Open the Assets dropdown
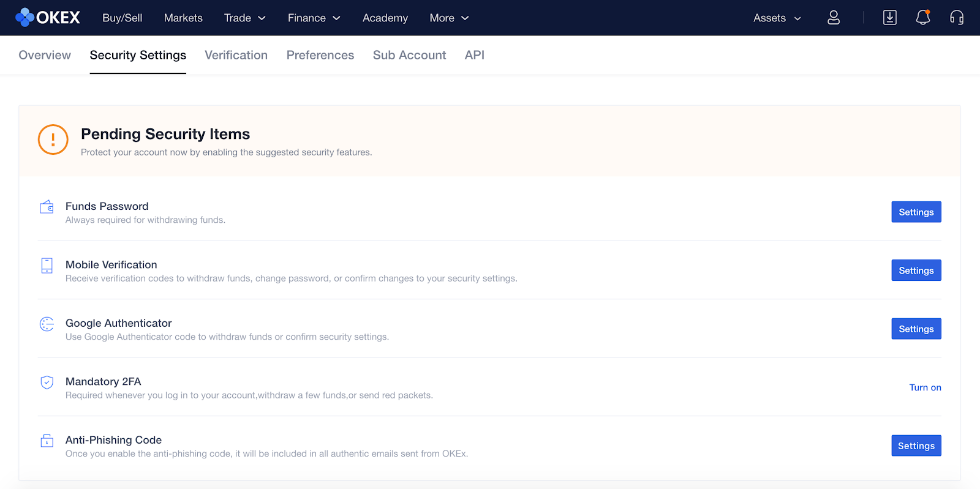This screenshot has width=980, height=489. pos(777,18)
